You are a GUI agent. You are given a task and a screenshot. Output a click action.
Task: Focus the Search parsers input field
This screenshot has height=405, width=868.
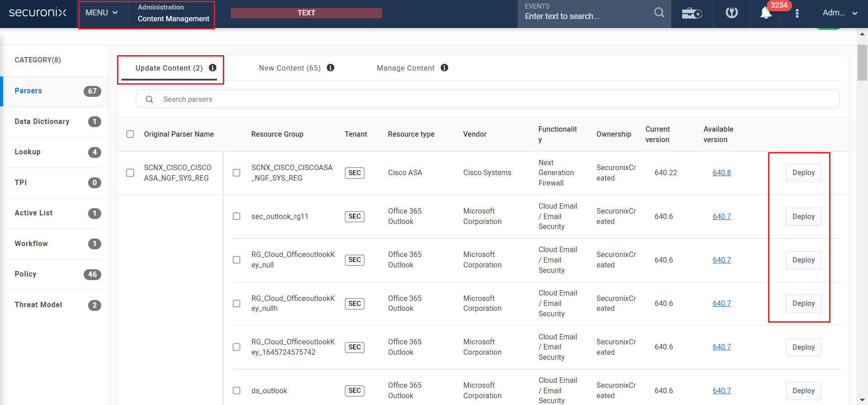(487, 99)
